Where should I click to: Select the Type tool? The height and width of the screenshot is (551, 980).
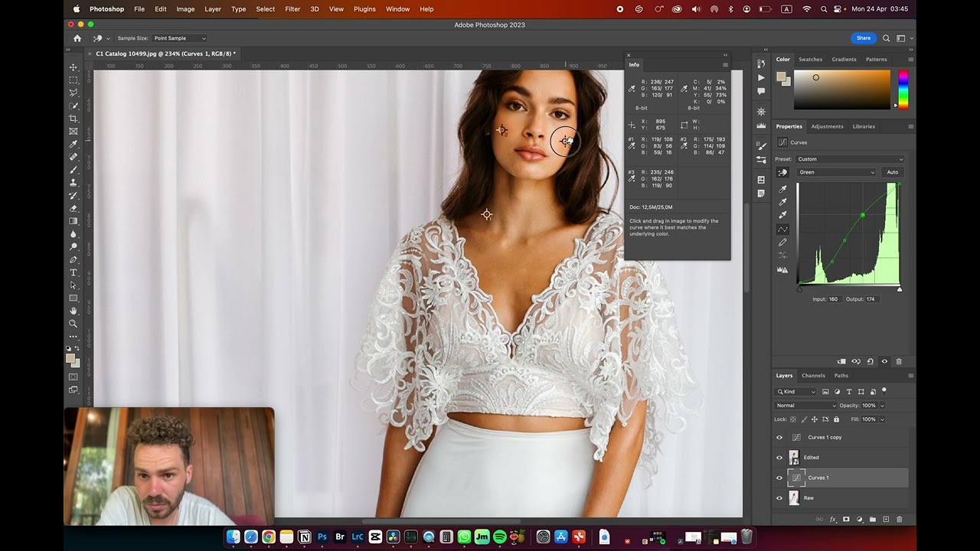click(x=73, y=272)
